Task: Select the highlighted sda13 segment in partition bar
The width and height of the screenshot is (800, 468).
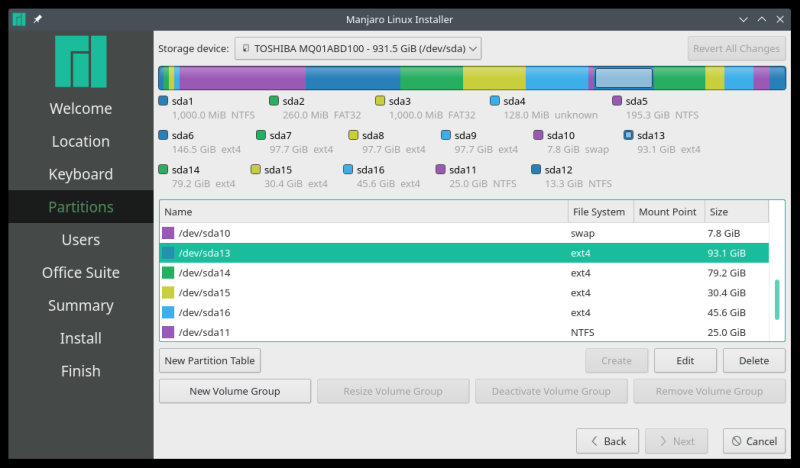Action: tap(623, 78)
